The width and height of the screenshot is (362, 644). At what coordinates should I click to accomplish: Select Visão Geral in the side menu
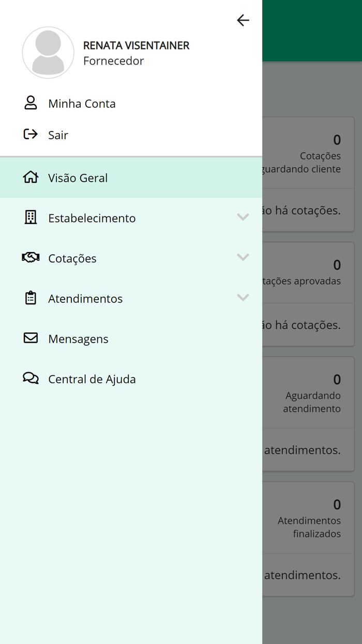tap(78, 178)
